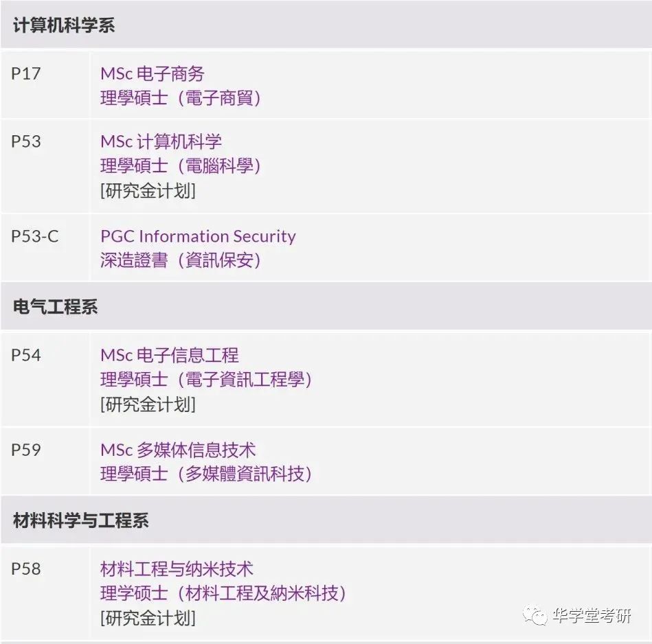Click the P53-C programme code cell
The image size is (652, 644).
[45, 248]
